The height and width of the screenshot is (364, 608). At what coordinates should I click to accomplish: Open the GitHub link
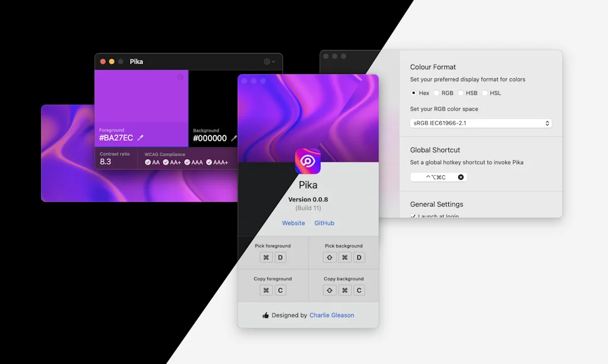pos(324,223)
